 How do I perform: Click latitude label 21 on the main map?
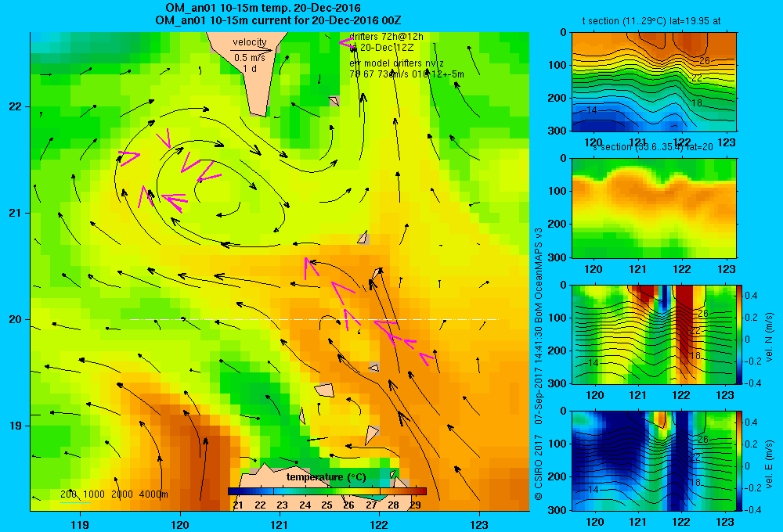coord(15,213)
